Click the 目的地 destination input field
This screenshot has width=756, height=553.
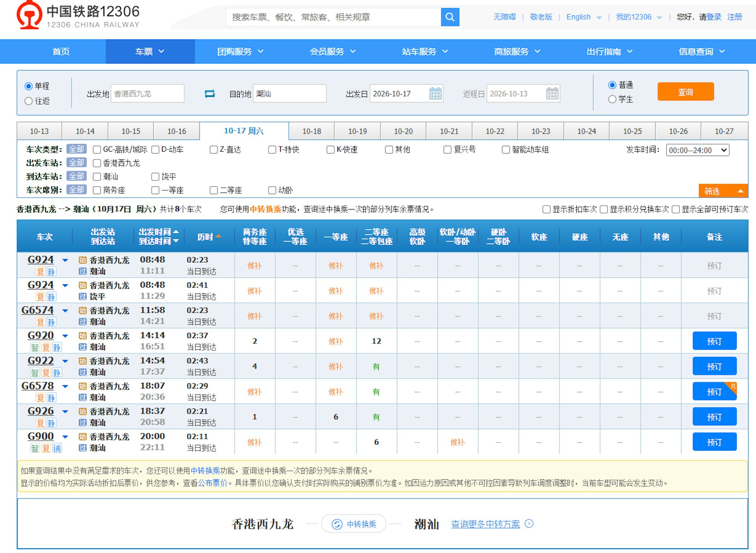tap(289, 94)
